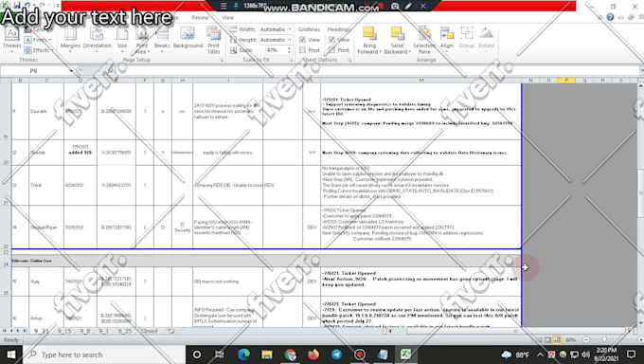Select column P header

pos(566,81)
